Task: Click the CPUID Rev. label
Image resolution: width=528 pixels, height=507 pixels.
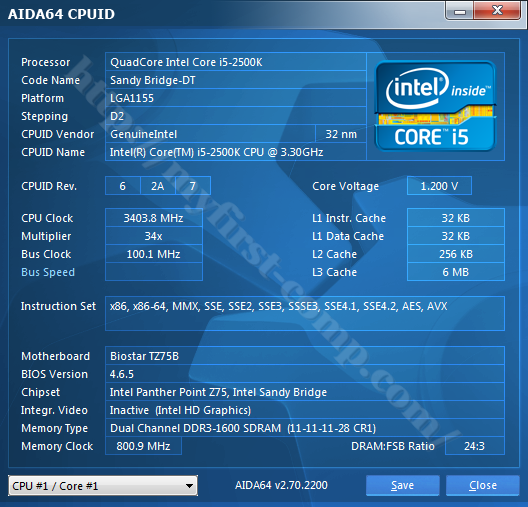Action: 49,186
